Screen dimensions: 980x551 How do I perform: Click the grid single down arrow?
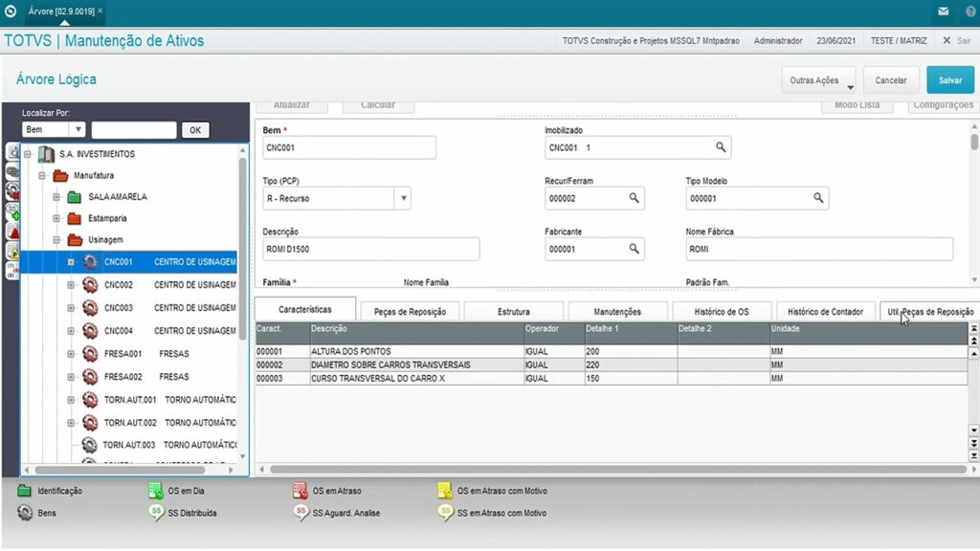(x=973, y=430)
